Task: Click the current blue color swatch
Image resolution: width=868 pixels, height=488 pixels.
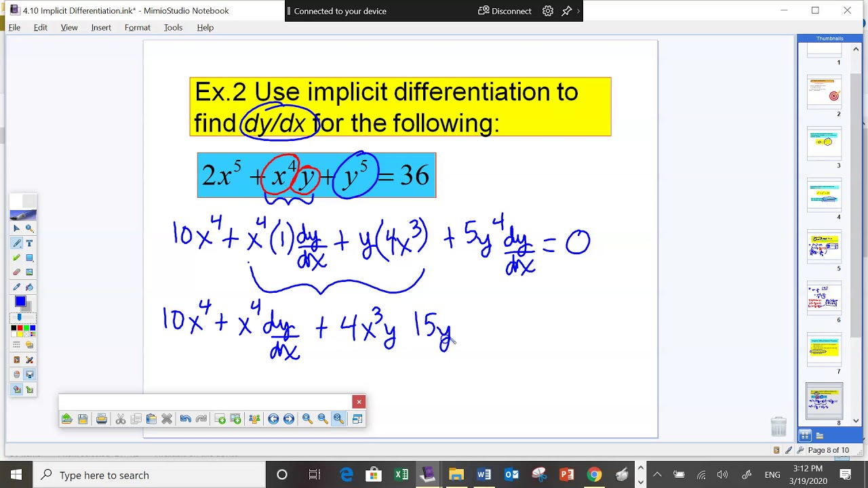Action: coord(20,302)
